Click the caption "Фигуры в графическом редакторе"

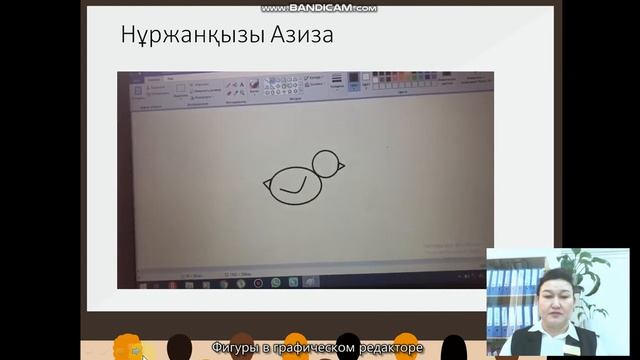[x=317, y=348]
